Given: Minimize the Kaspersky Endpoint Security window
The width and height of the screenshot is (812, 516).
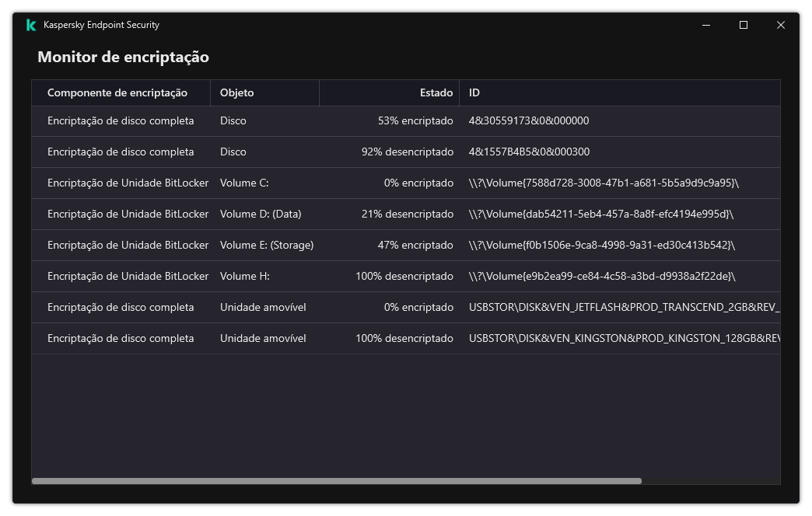Looking at the screenshot, I should tap(706, 25).
